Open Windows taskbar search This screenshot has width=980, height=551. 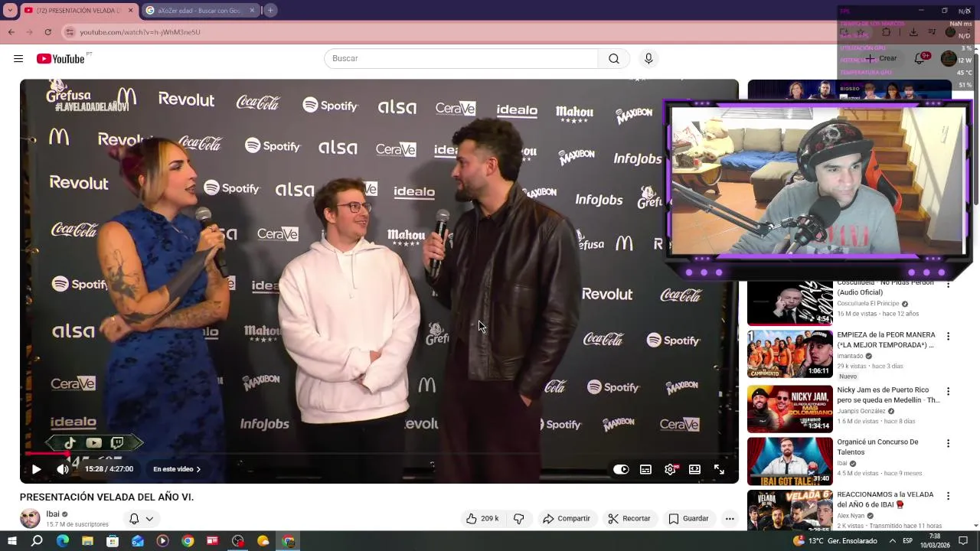coord(37,541)
